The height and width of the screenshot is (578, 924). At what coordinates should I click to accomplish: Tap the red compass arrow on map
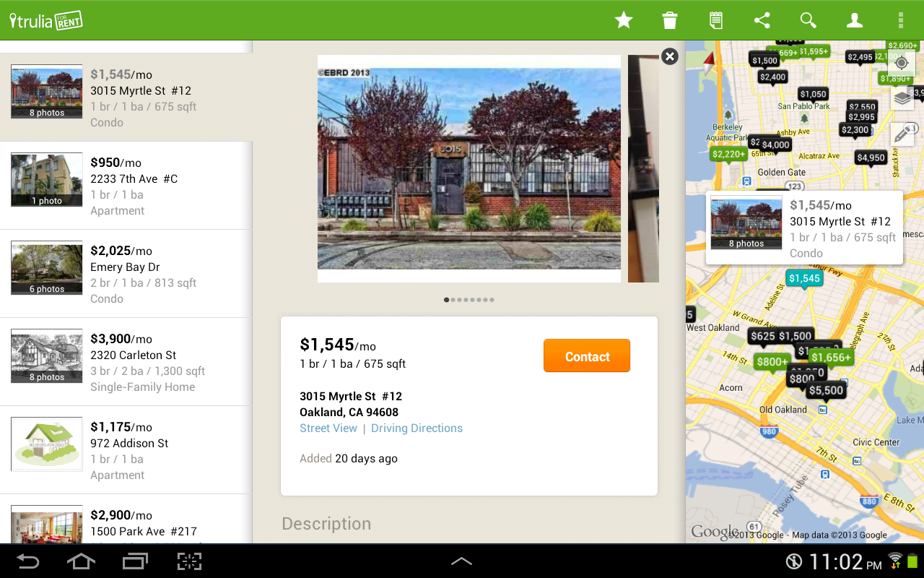point(709,62)
